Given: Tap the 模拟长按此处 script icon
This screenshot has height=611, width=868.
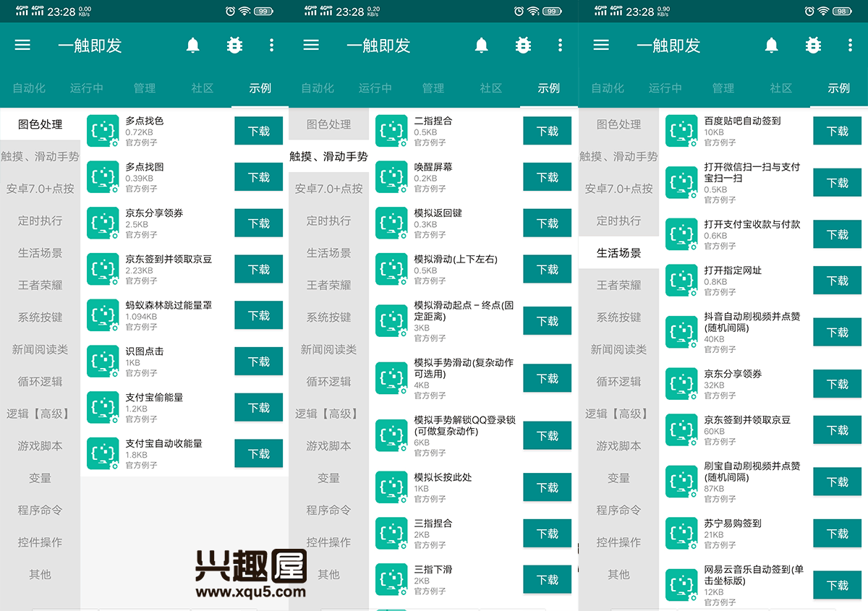Looking at the screenshot, I should point(391,487).
